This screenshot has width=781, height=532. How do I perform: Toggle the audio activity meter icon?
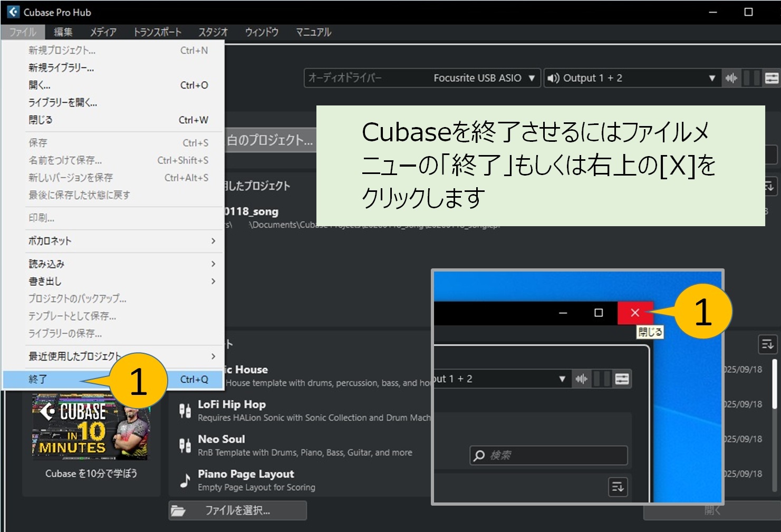click(731, 78)
